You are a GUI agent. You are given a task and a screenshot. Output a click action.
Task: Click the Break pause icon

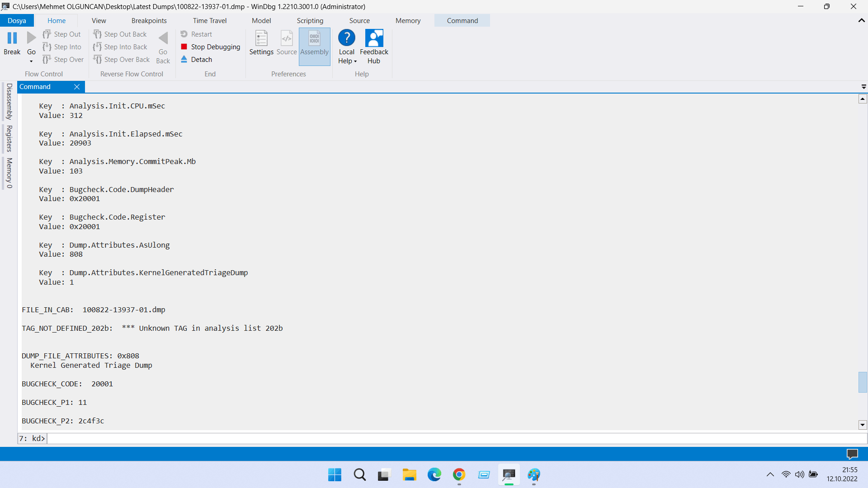(12, 38)
